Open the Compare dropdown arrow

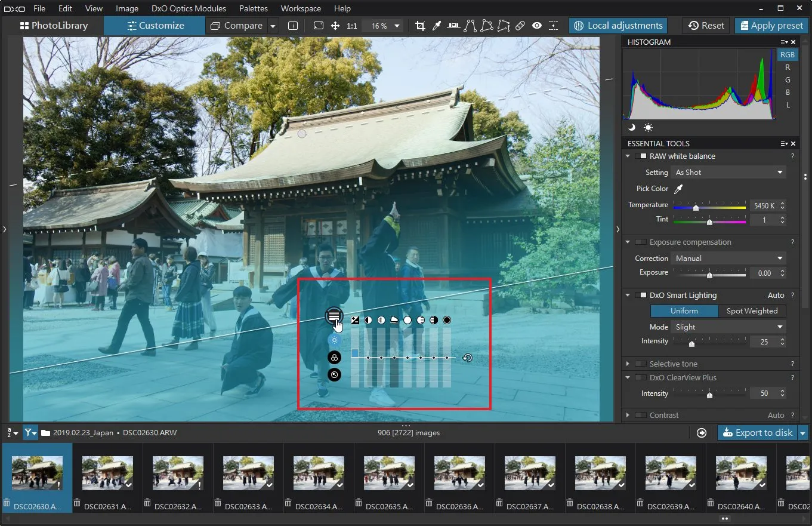(x=273, y=26)
